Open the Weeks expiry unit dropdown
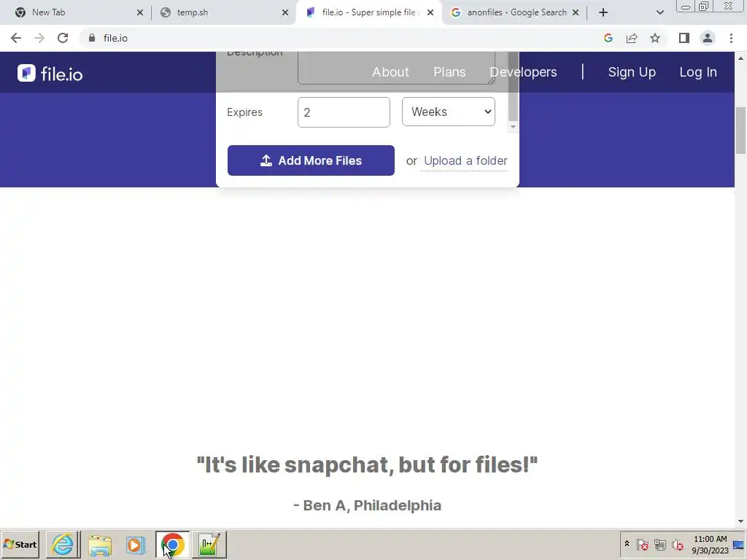The image size is (747, 560). pyautogui.click(x=449, y=112)
